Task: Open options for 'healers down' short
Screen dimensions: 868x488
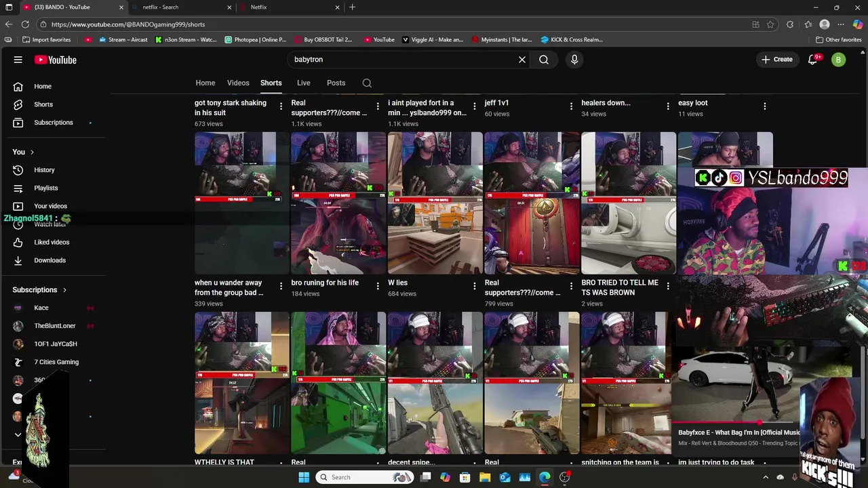Action: click(x=668, y=106)
